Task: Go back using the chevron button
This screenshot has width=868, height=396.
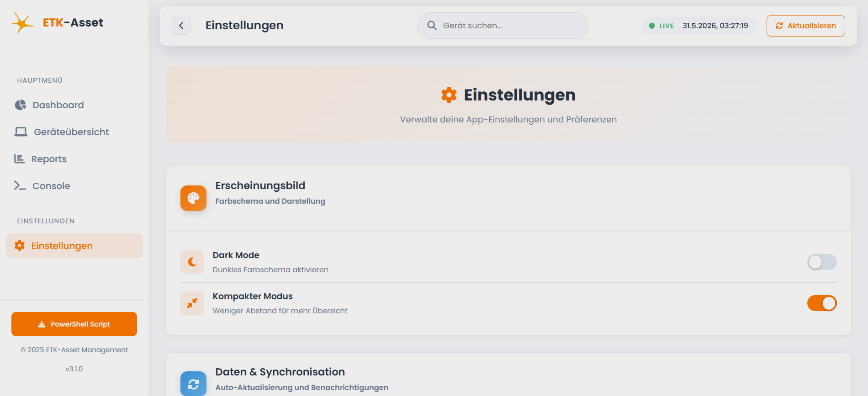Action: [x=181, y=26]
